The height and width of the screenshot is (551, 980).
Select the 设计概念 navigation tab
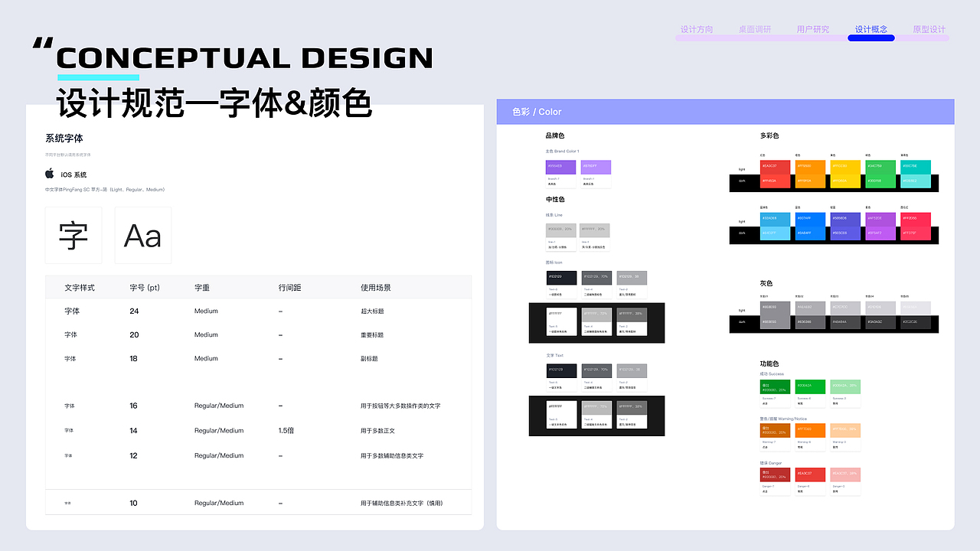tap(871, 29)
